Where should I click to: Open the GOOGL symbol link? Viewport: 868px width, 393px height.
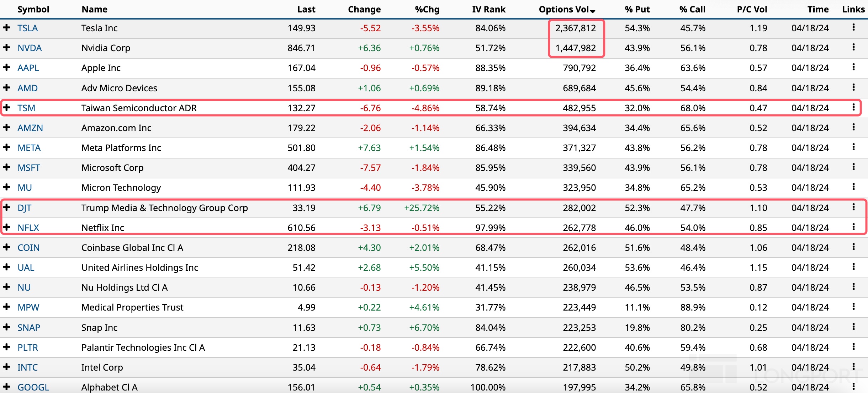(x=33, y=387)
